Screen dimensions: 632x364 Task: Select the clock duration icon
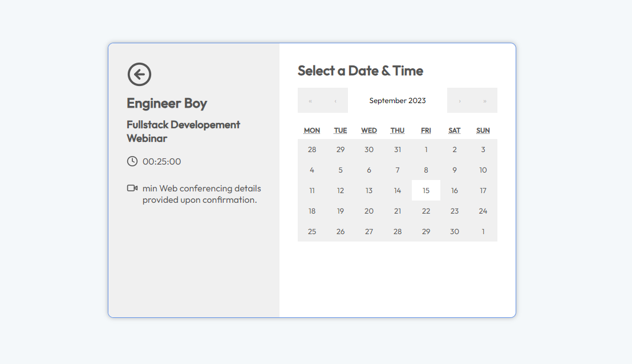(131, 161)
